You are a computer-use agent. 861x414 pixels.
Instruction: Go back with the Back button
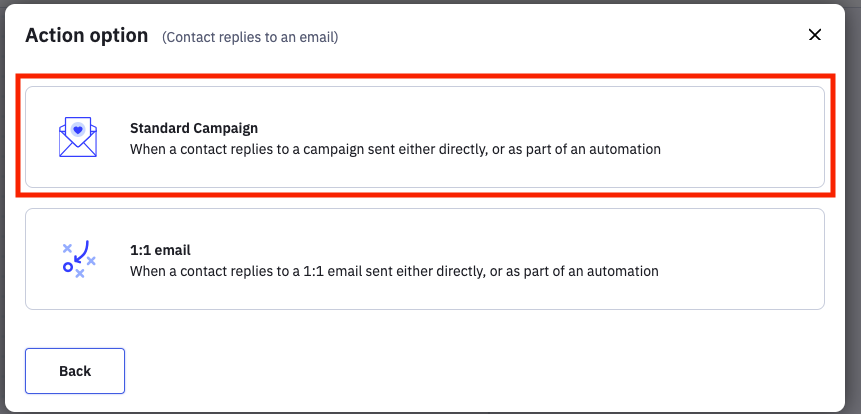(75, 371)
